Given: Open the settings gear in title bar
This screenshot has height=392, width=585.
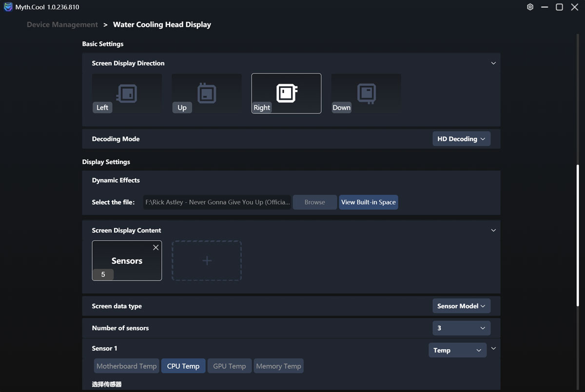Looking at the screenshot, I should 530,7.
